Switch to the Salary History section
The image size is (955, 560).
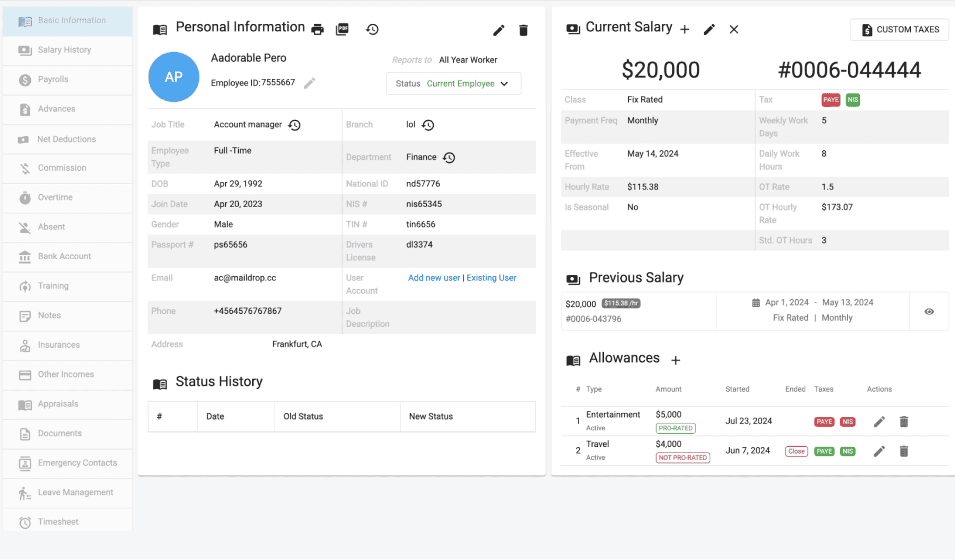tap(64, 50)
